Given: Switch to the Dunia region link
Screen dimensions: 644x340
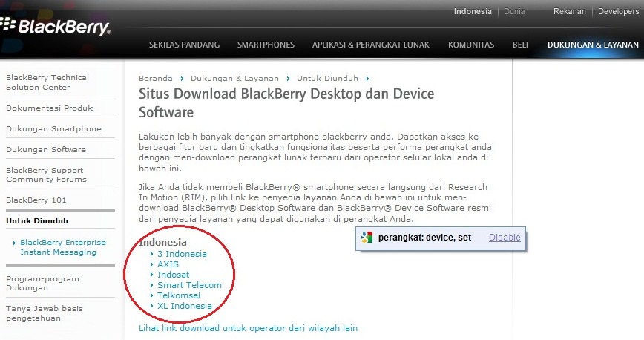Looking at the screenshot, I should (514, 12).
